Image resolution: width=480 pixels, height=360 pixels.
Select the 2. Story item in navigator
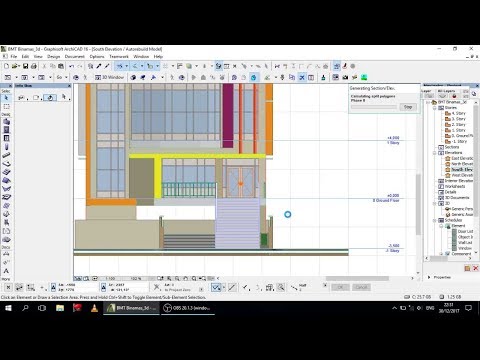[x=455, y=125]
